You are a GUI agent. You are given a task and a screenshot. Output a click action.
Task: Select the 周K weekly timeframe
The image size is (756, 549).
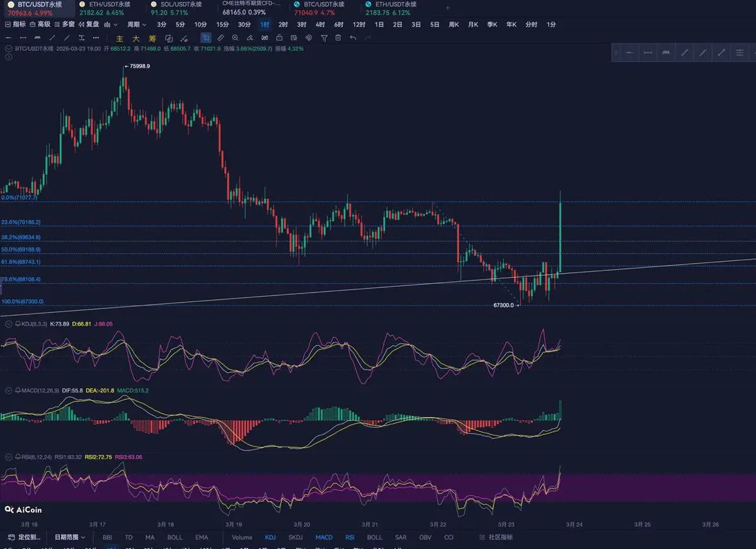(454, 25)
